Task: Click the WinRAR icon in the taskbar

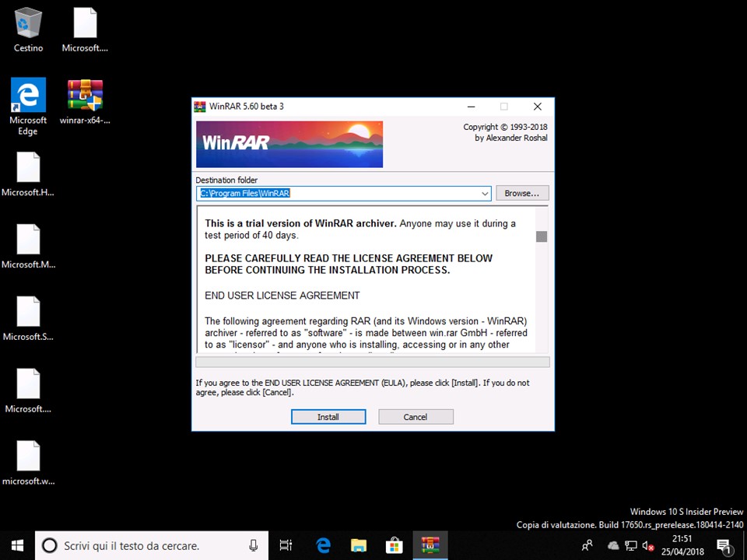Action: 430,545
